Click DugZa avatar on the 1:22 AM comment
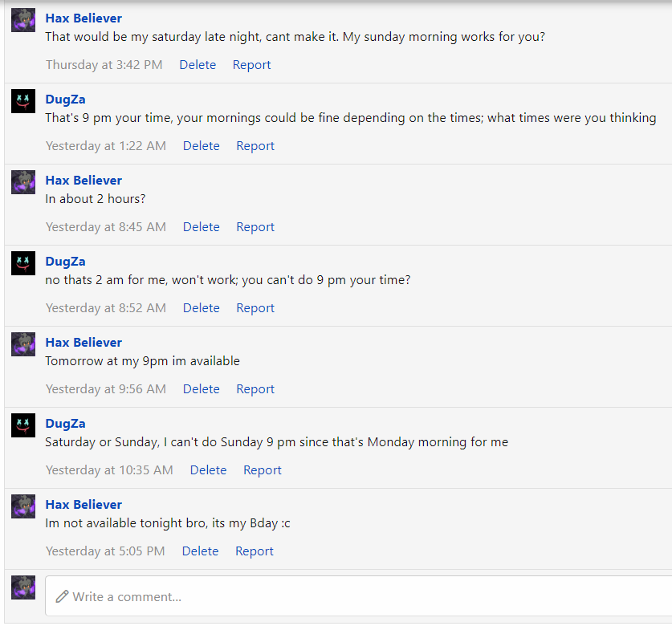The image size is (672, 630). [23, 101]
